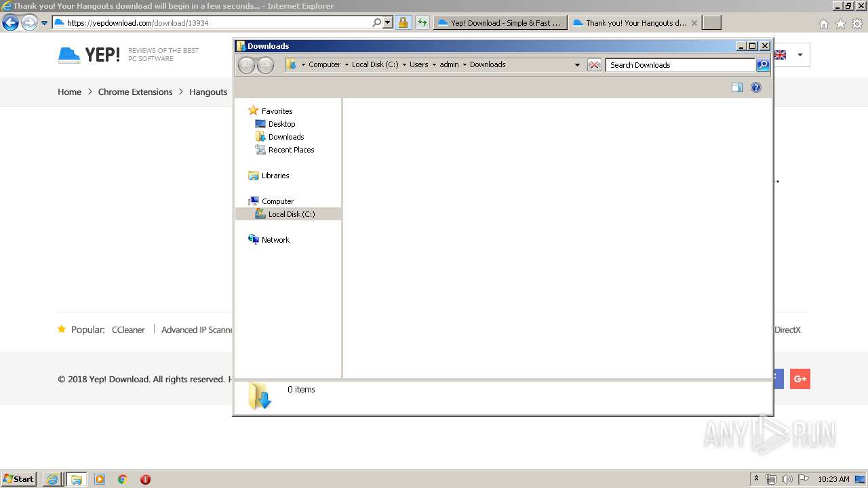Click the DirectX popular link

[x=788, y=330]
